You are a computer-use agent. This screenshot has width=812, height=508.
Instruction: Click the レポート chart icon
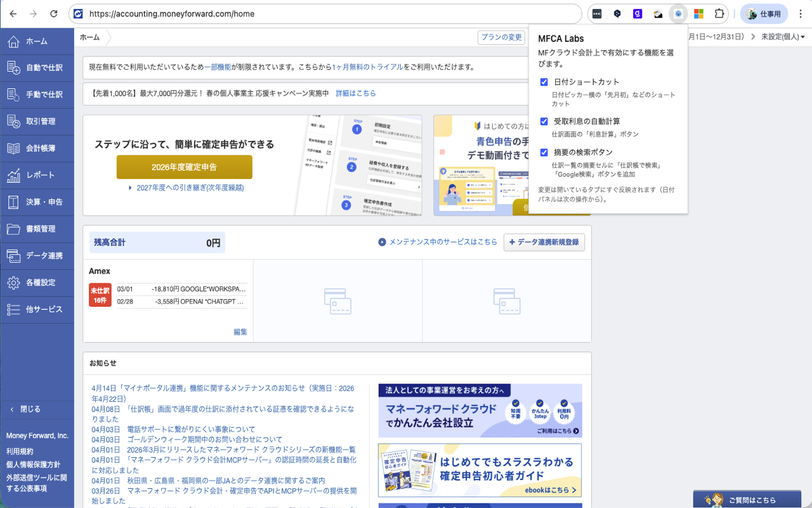coord(13,175)
